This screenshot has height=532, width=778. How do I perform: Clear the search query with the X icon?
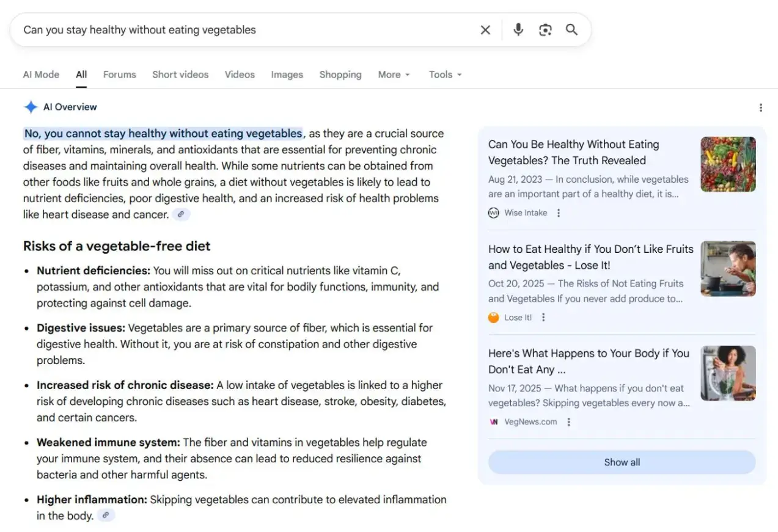pyautogui.click(x=485, y=30)
